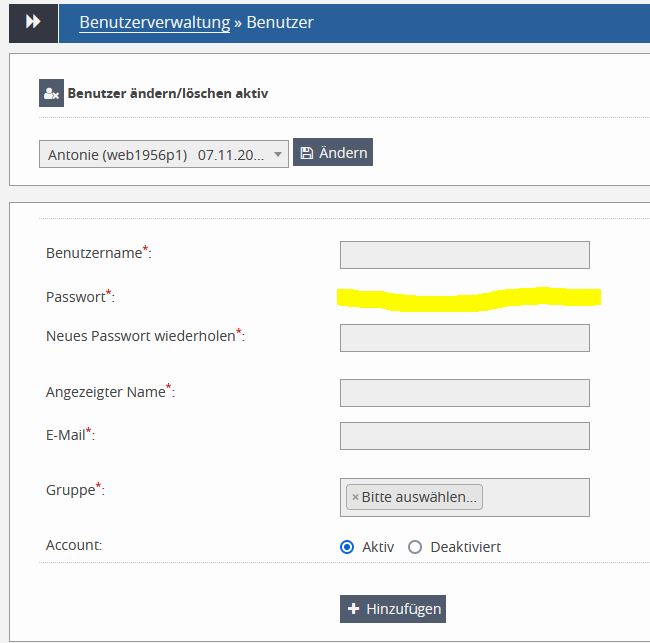Focus the E-Mail input field

tap(465, 436)
